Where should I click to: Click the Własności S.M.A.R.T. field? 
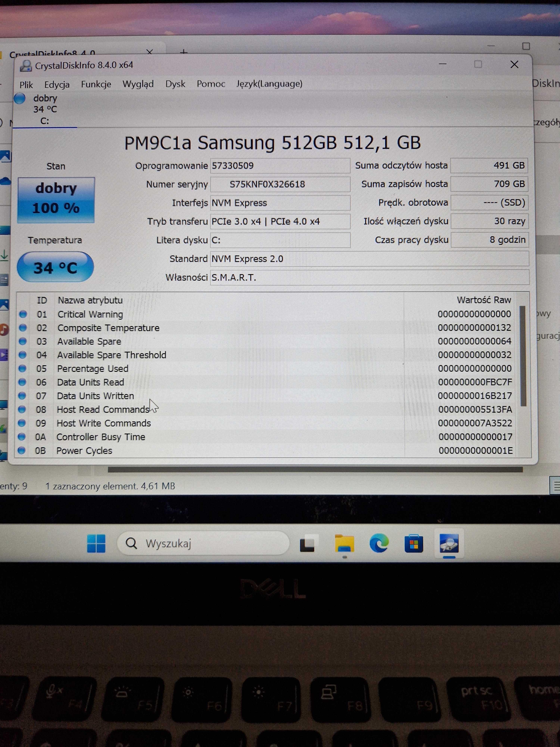pyautogui.click(x=369, y=277)
